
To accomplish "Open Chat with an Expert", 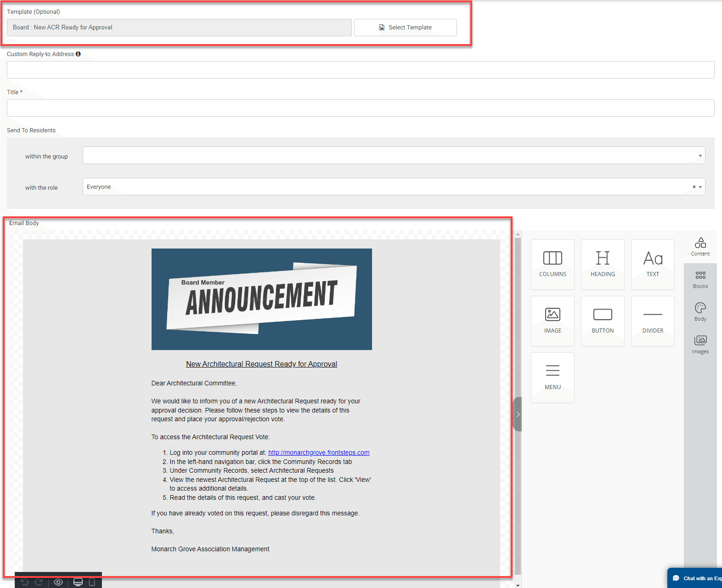I will (695, 578).
